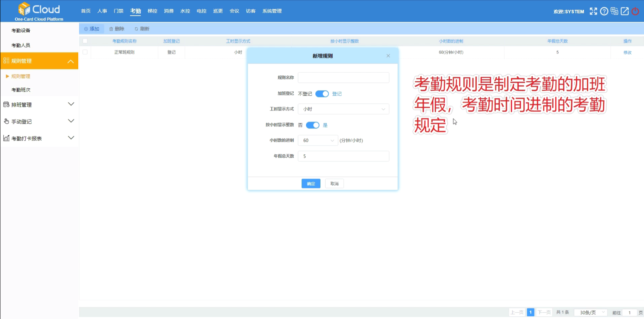Open the 30条/页 page size selector
This screenshot has width=644, height=319.
point(591,312)
